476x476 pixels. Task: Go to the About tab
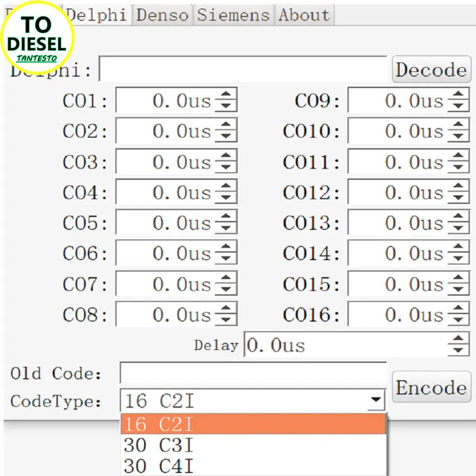pyautogui.click(x=303, y=15)
